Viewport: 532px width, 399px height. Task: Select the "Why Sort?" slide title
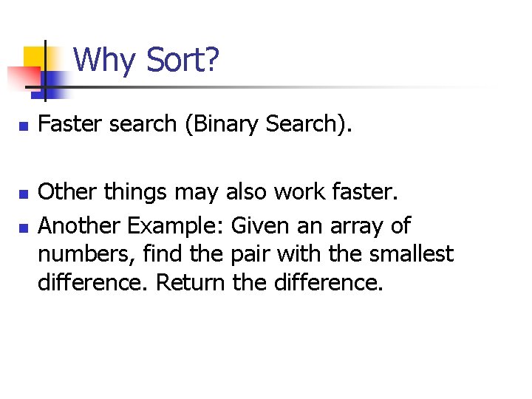tap(146, 60)
